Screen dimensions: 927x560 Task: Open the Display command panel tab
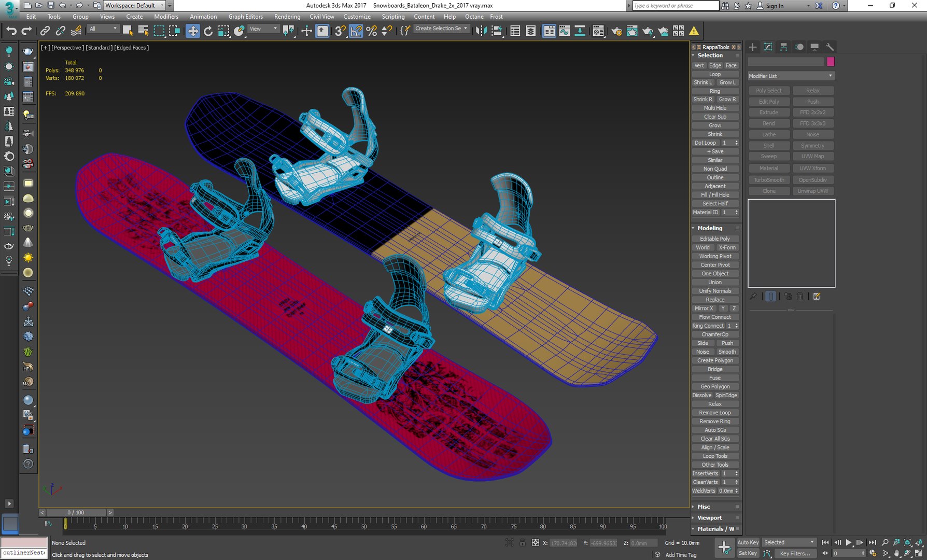point(814,47)
